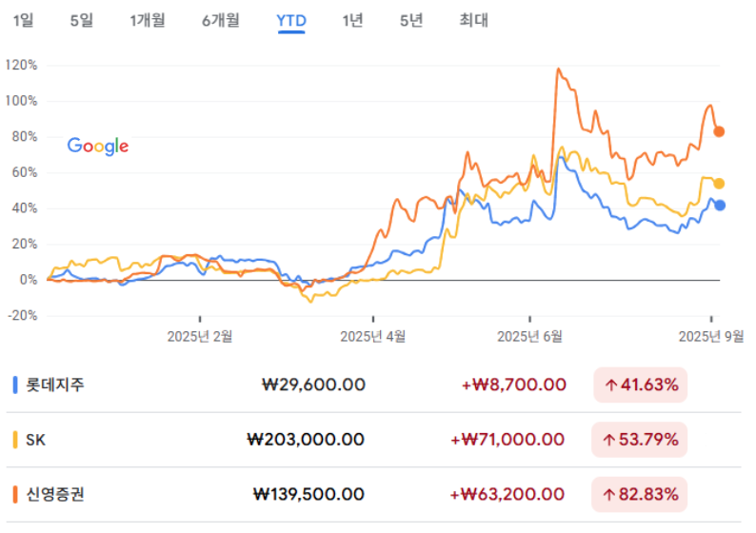Click the 82.83% gain badge

639,494
